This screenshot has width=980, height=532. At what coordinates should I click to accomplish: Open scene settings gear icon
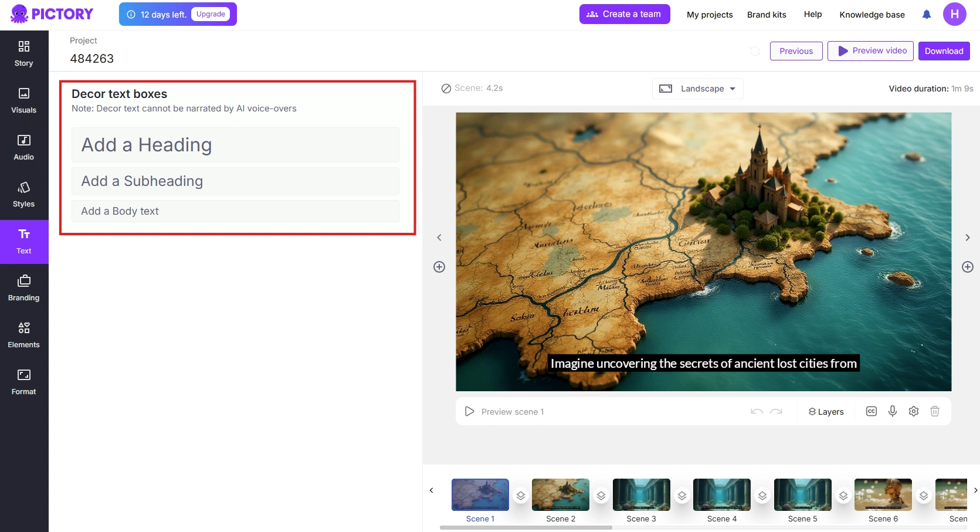pyautogui.click(x=914, y=411)
